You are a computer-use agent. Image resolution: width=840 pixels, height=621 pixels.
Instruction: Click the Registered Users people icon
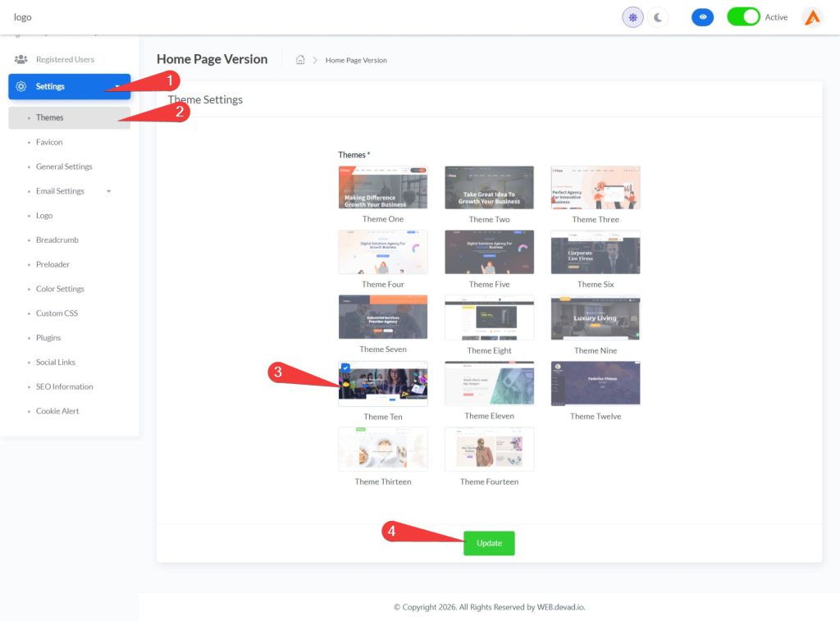(x=21, y=60)
